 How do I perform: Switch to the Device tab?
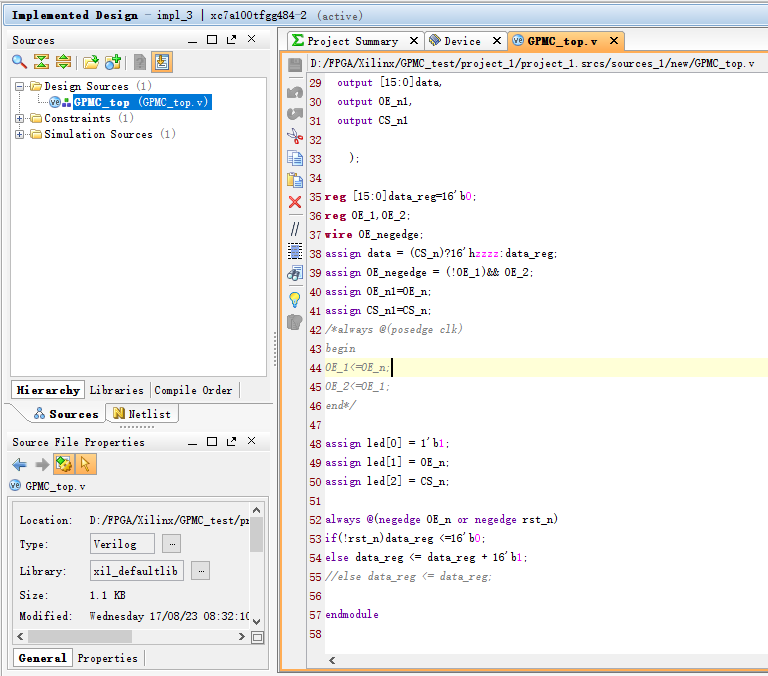coord(462,41)
